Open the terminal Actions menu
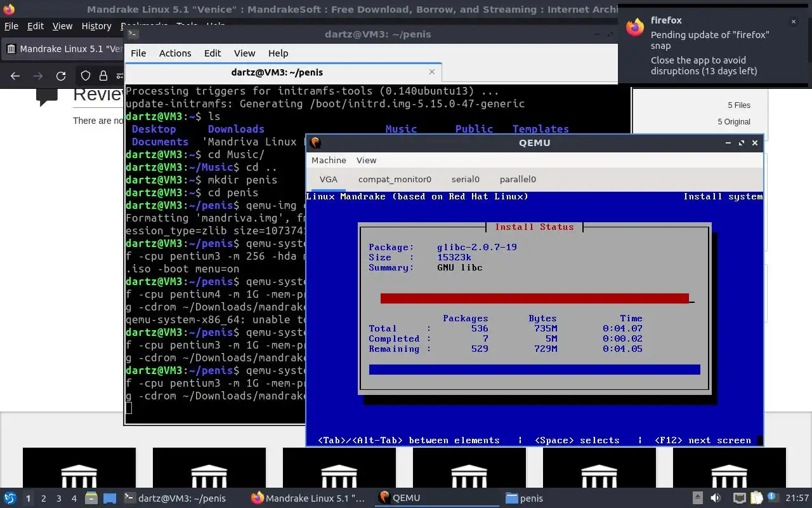 (175, 53)
